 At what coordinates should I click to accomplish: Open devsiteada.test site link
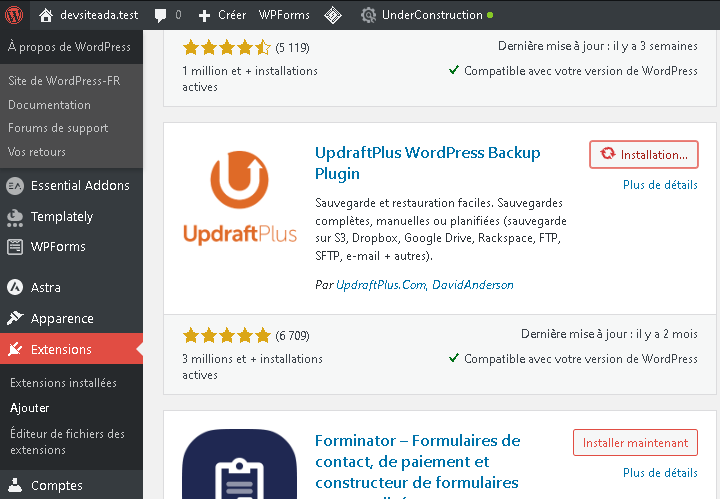pyautogui.click(x=99, y=15)
